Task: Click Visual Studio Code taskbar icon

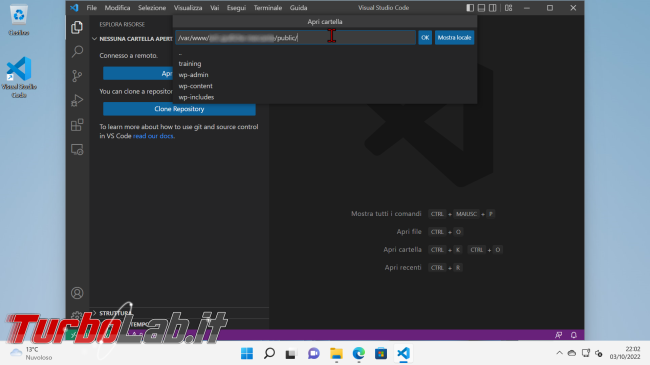Action: (x=403, y=353)
